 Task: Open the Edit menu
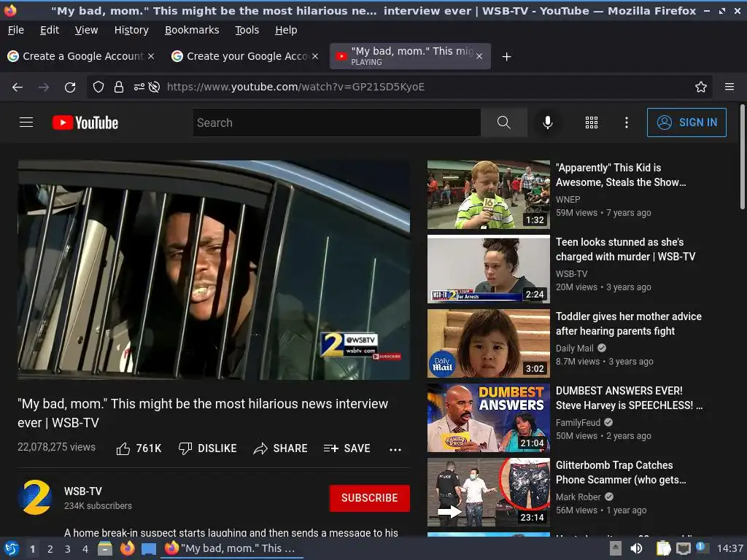point(50,30)
